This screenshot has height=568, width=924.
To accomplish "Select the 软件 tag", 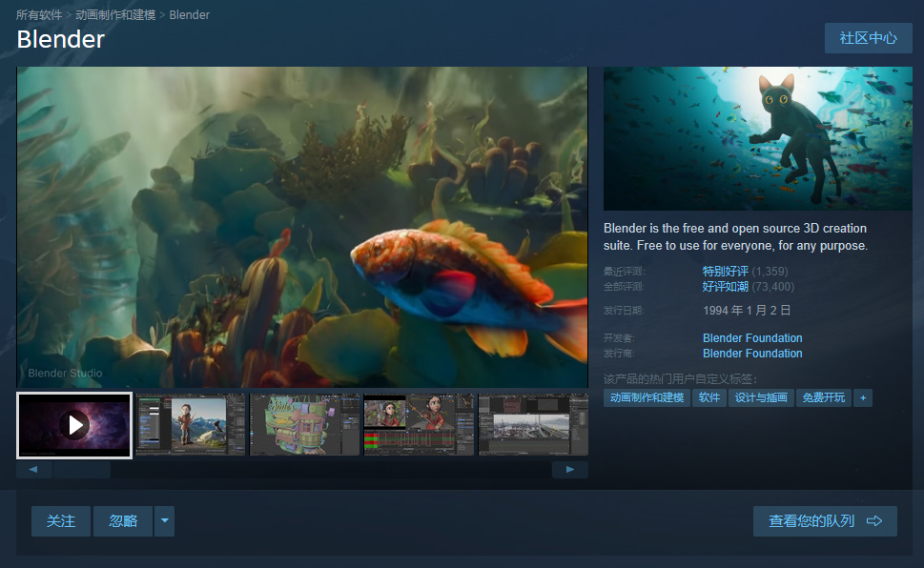I will pos(708,397).
